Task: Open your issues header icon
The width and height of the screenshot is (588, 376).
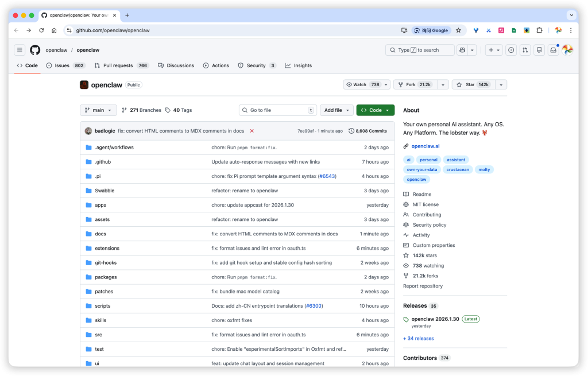Action: (x=511, y=50)
